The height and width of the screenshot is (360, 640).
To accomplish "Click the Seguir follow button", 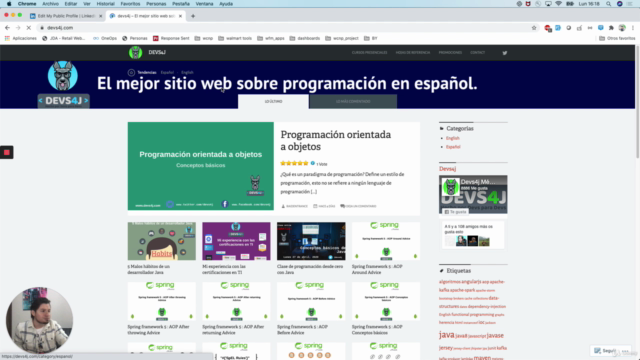I will click(605, 351).
